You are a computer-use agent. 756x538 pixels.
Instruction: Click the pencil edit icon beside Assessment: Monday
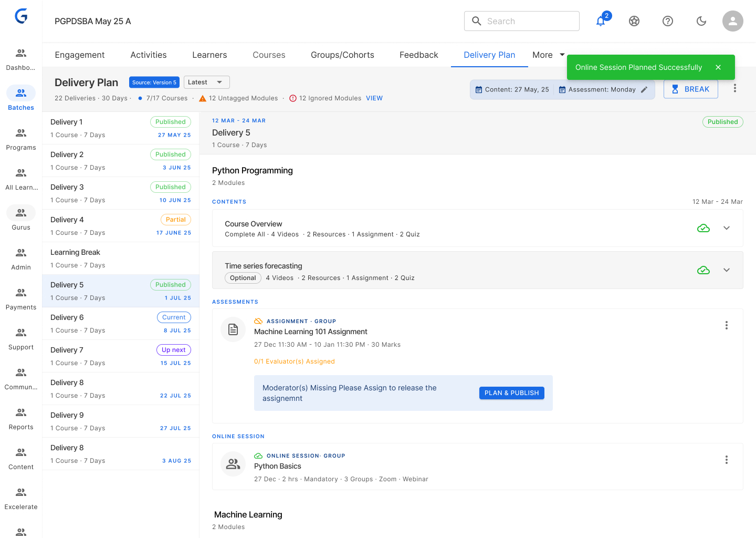point(644,89)
